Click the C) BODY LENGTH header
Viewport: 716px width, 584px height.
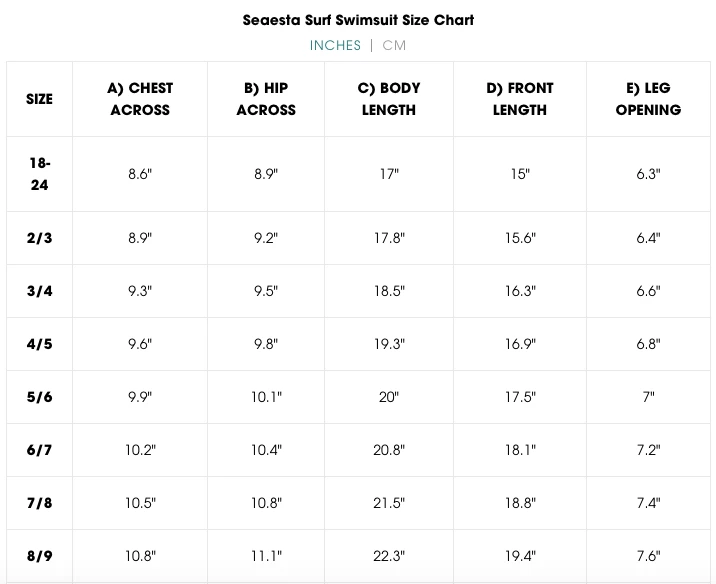(x=389, y=99)
